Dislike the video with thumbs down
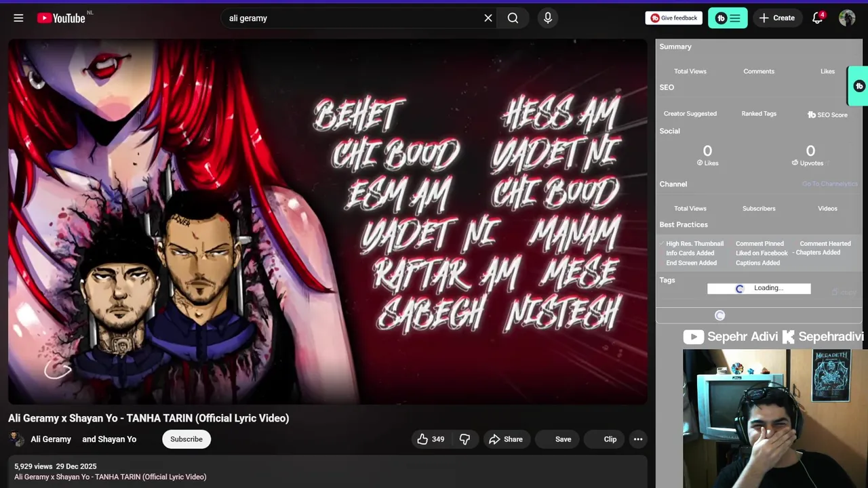Image resolution: width=868 pixels, height=488 pixels. tap(465, 439)
